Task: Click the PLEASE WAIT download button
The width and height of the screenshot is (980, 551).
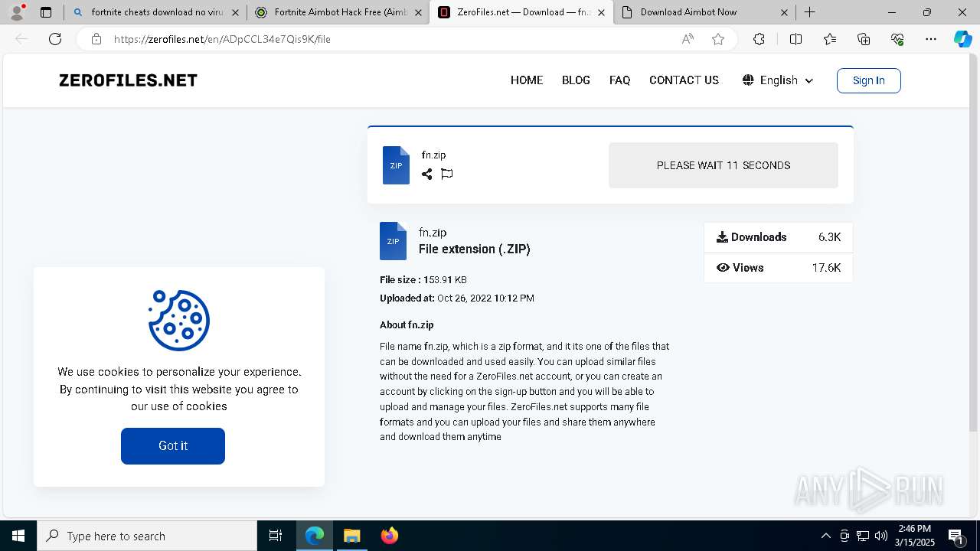Action: pos(724,165)
